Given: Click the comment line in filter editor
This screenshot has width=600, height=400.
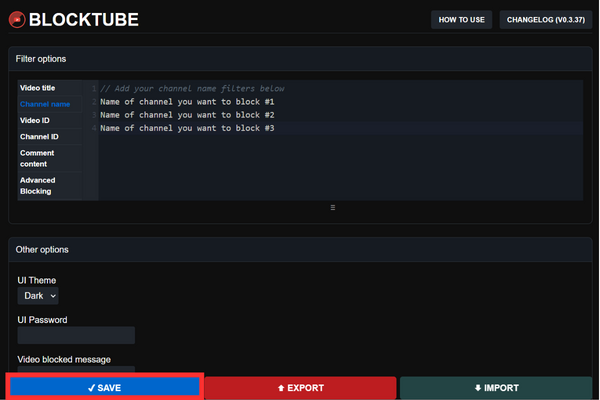Looking at the screenshot, I should [x=192, y=89].
